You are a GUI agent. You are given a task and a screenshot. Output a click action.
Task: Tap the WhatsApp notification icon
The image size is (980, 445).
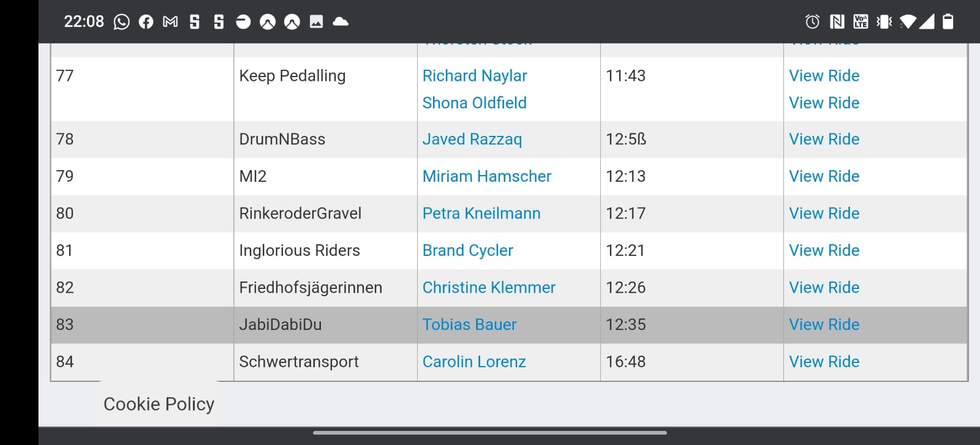[122, 22]
